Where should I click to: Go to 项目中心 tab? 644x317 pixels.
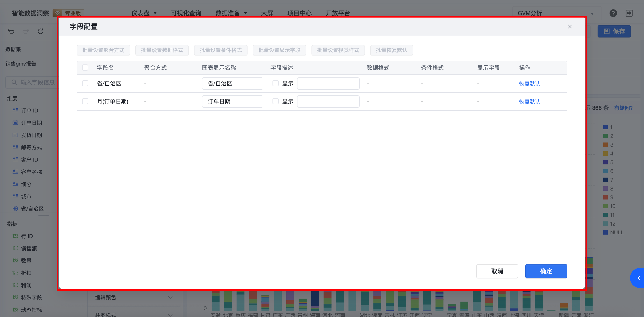(299, 13)
